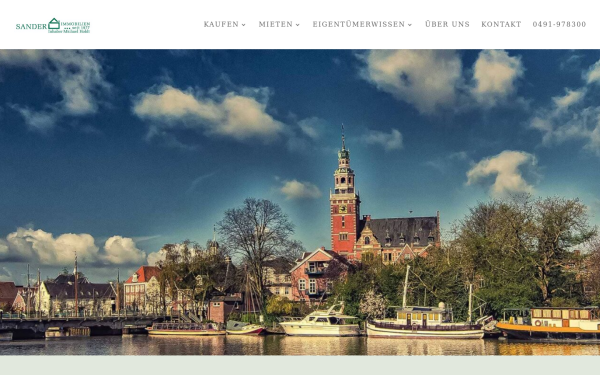Open the Kaufen menu
The height and width of the screenshot is (375, 600).
(221, 24)
